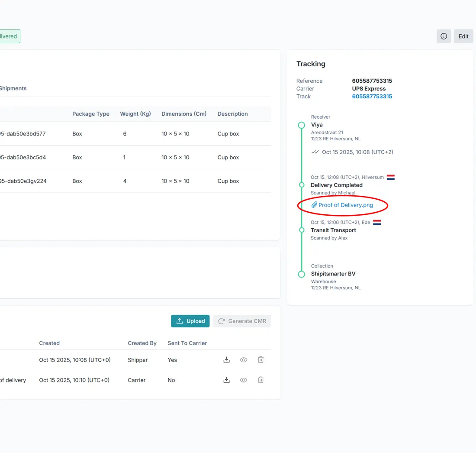Delete the Shipper-created document
Image resolution: width=476 pixels, height=453 pixels.
click(261, 360)
